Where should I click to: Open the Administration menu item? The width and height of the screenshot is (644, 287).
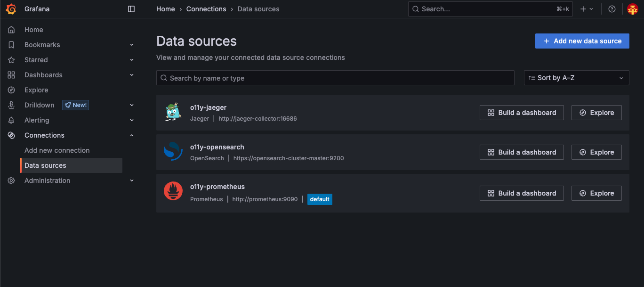pos(47,180)
